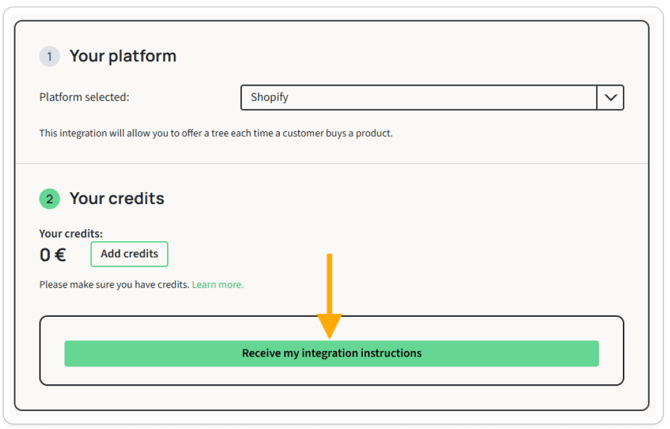Expand the platform dropdown chevron
This screenshot has width=670, height=429.
coord(610,97)
